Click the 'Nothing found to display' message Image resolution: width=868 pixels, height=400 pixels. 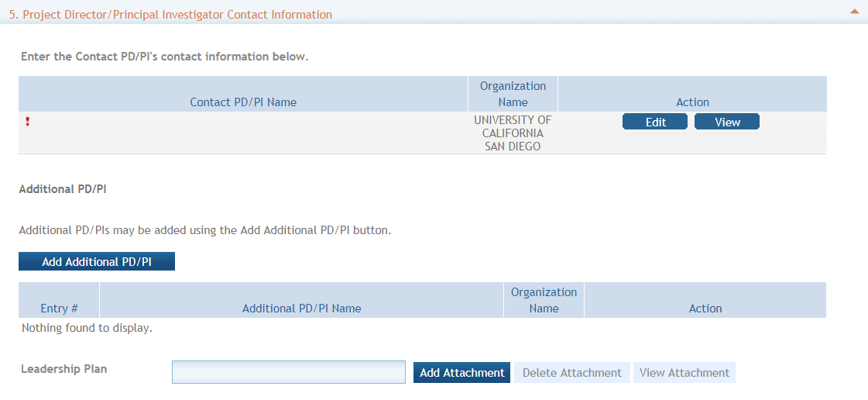click(x=87, y=328)
